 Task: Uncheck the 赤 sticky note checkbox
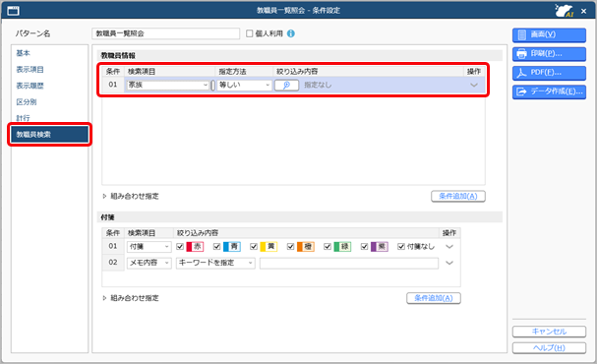pyautogui.click(x=180, y=247)
